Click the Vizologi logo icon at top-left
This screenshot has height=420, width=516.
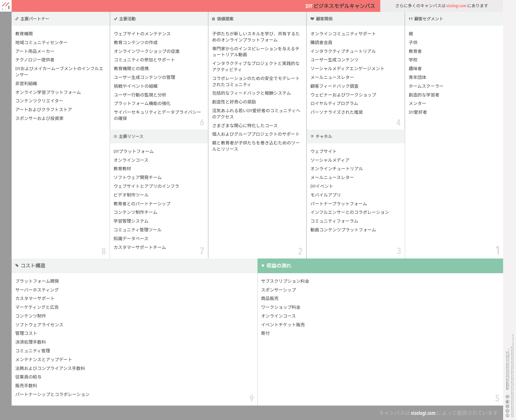click(6, 6)
